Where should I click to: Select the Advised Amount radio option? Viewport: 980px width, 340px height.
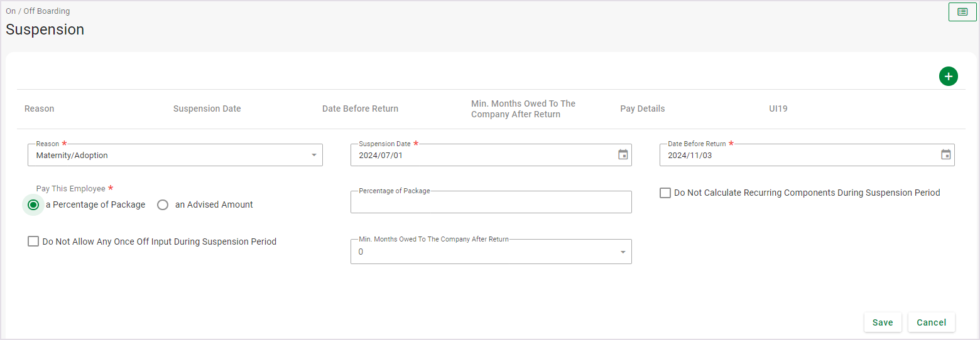163,205
